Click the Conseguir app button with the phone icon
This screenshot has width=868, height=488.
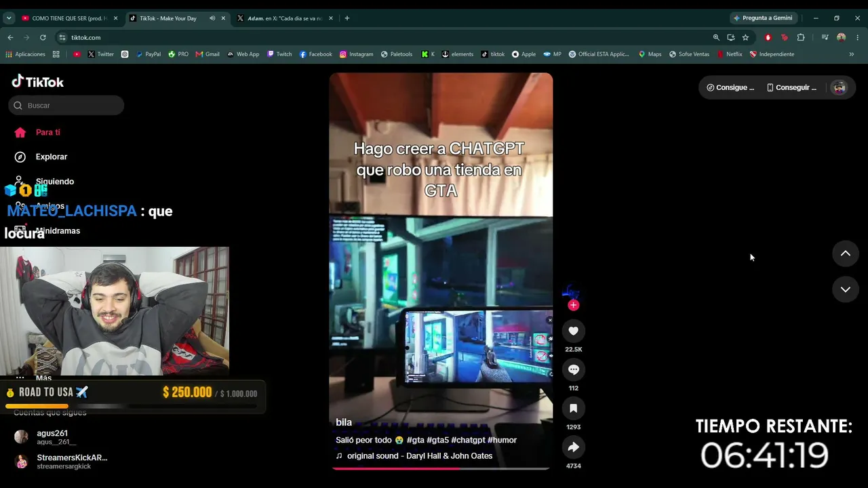(x=791, y=87)
